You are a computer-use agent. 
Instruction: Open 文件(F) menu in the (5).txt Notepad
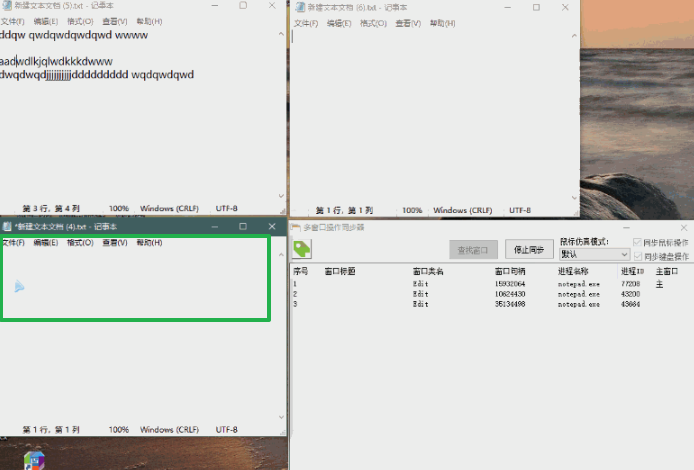[12, 21]
